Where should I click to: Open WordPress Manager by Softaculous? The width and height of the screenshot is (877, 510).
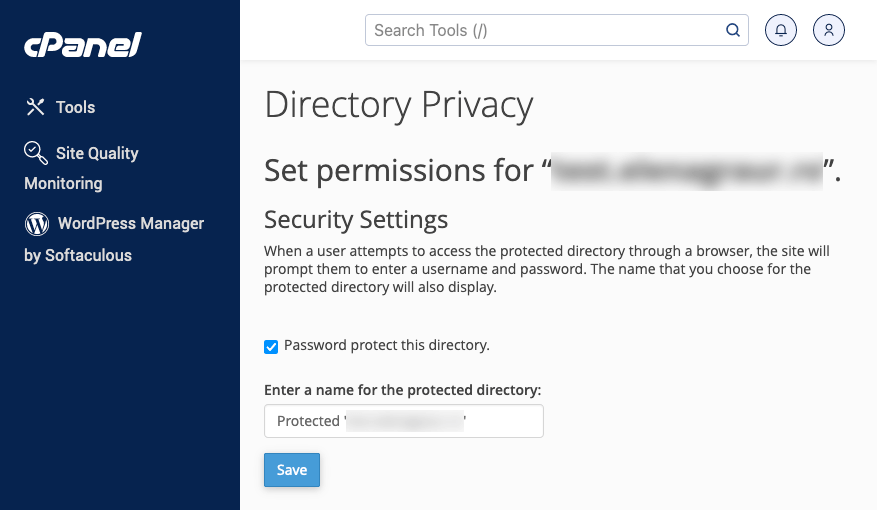coord(114,239)
